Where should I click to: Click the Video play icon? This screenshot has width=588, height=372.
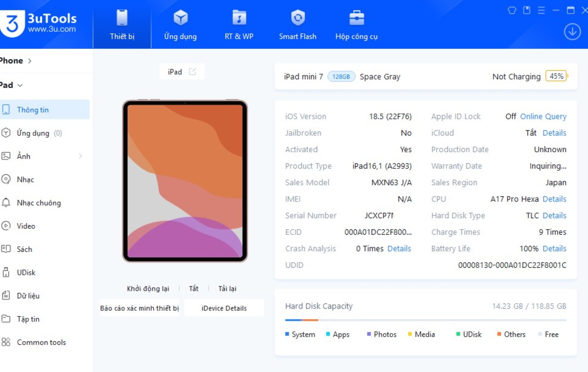point(6,226)
